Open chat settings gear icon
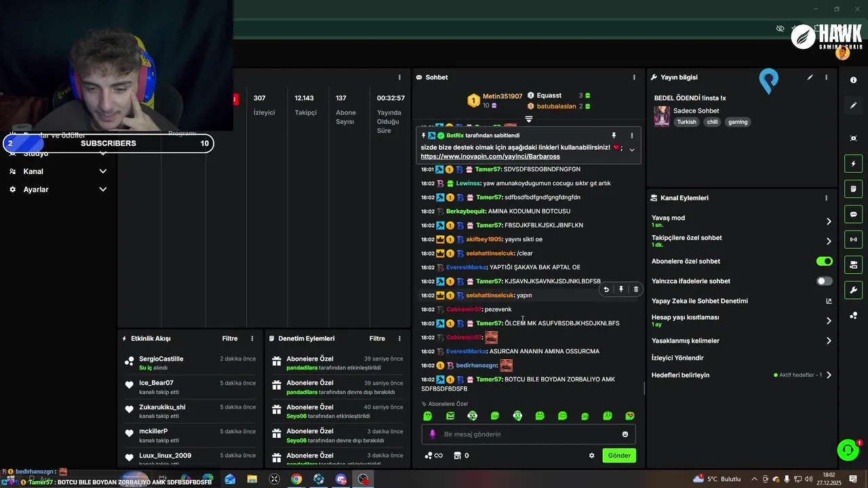Viewport: 868px width, 488px height. pyautogui.click(x=591, y=455)
